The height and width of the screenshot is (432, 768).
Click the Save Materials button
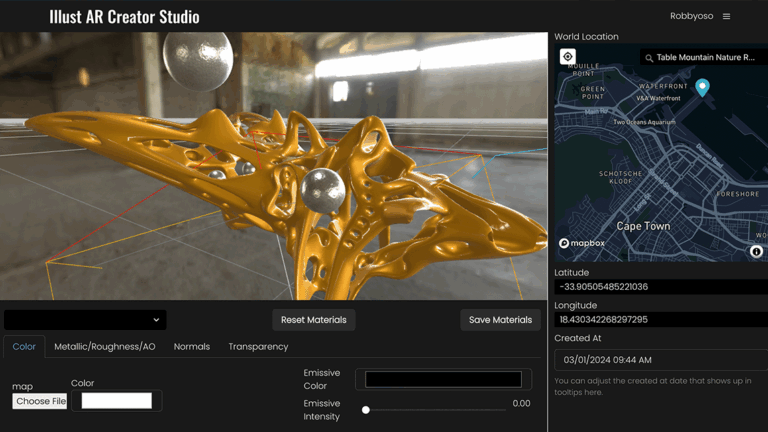coord(500,320)
